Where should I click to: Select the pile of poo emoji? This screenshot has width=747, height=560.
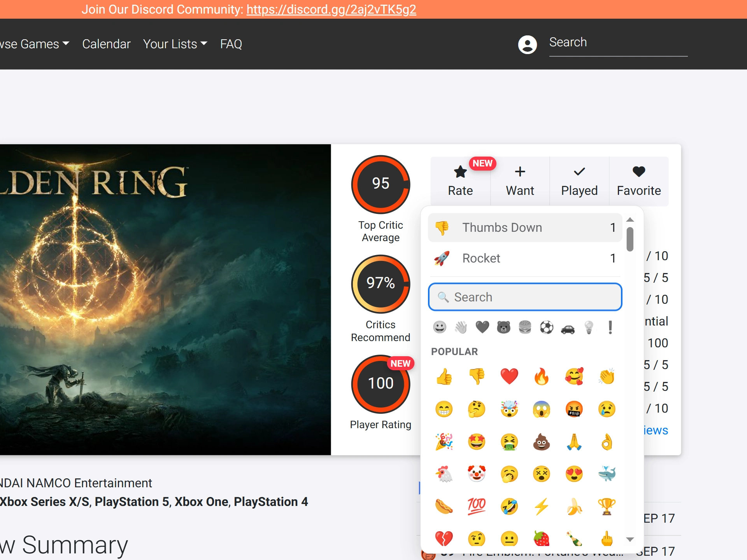point(541,442)
